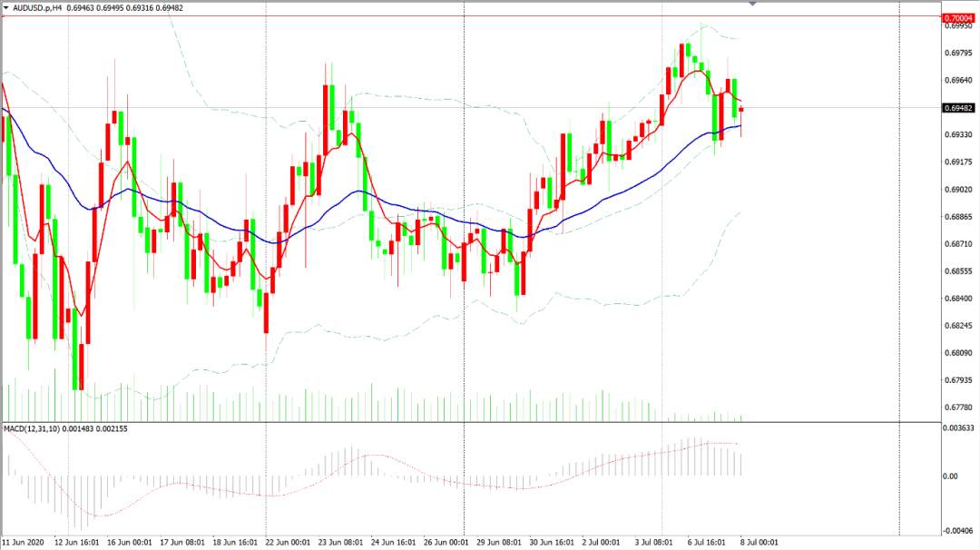Click price axis value 0.68710
This screenshot has width=980, height=550.
point(958,244)
